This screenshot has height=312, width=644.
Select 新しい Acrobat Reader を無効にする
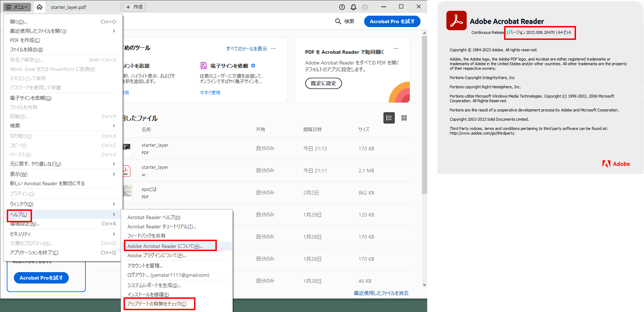(63, 183)
